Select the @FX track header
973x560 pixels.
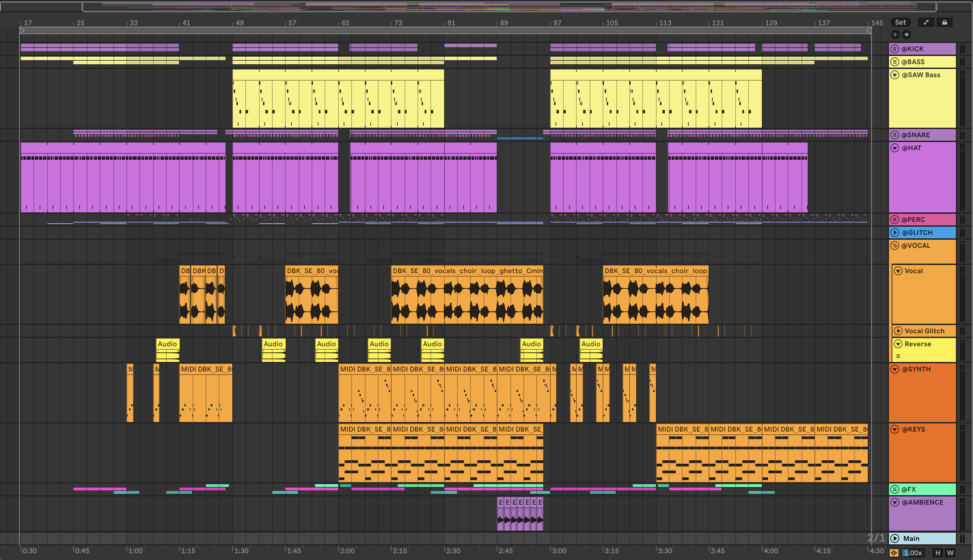pos(922,490)
